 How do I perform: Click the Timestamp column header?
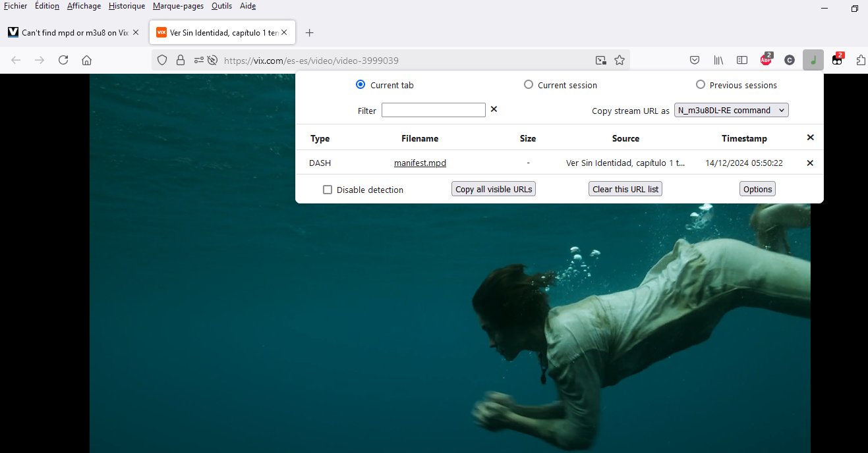pos(744,138)
